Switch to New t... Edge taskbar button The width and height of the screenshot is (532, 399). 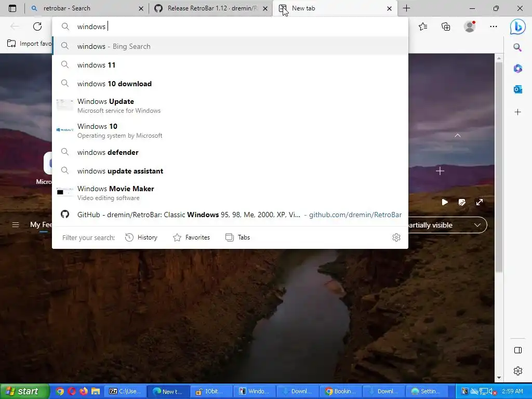[168, 391]
